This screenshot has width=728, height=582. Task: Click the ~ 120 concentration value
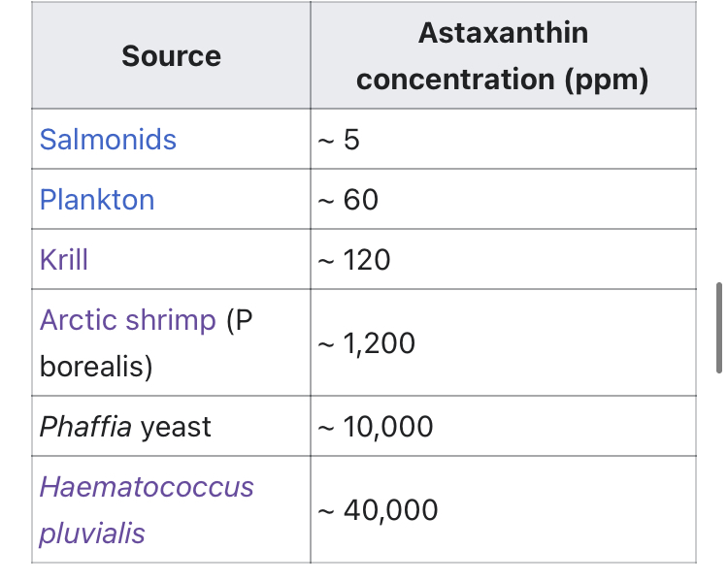click(353, 259)
